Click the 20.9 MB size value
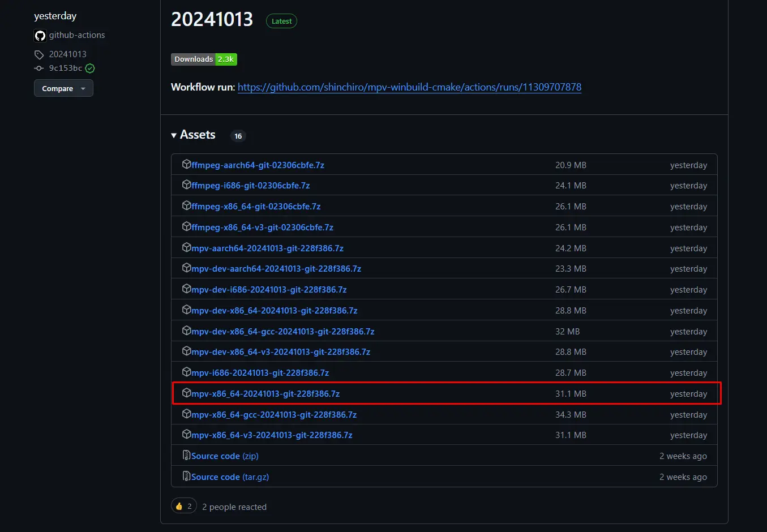 (x=571, y=165)
